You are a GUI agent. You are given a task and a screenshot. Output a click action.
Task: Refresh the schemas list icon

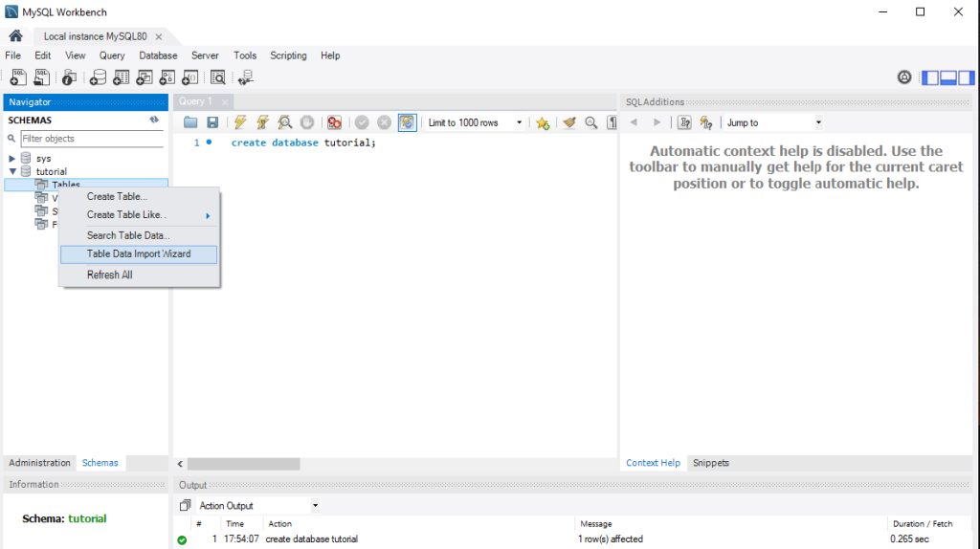[154, 120]
